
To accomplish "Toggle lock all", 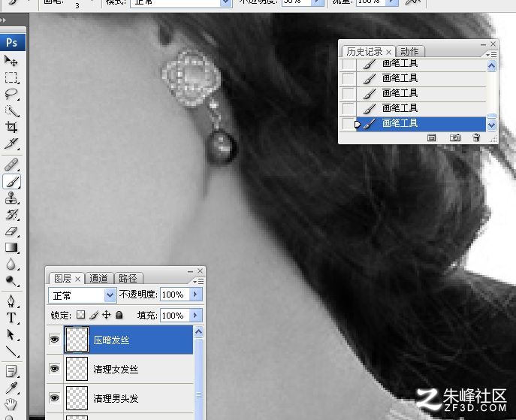I will coord(119,315).
